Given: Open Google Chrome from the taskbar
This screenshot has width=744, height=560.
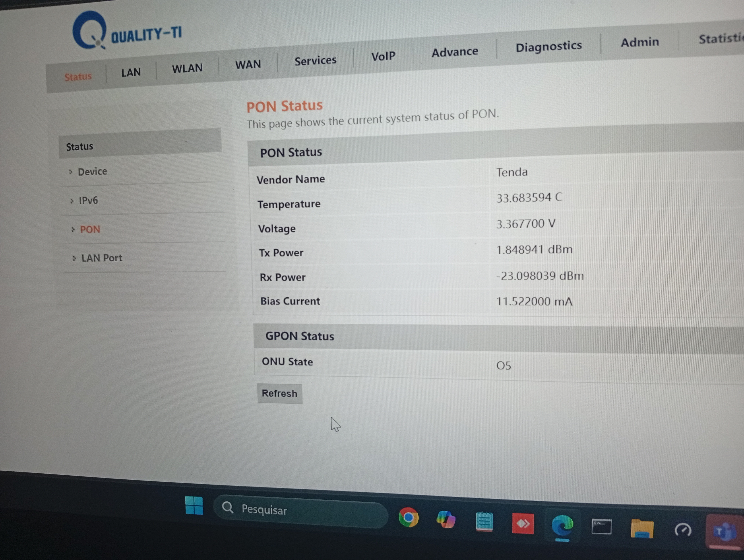Looking at the screenshot, I should [408, 517].
